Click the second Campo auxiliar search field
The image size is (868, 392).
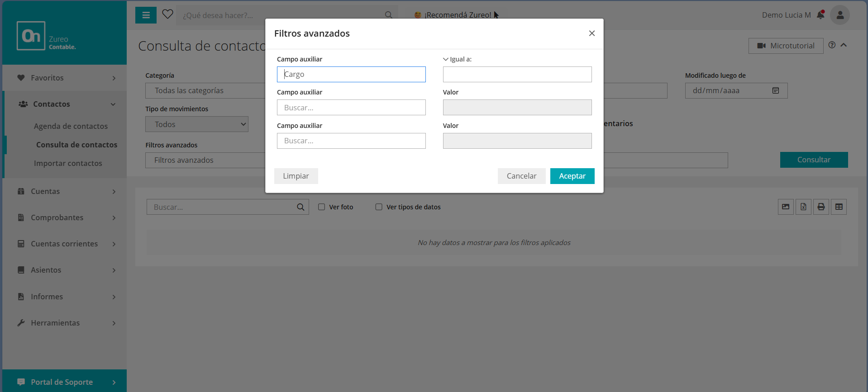351,108
